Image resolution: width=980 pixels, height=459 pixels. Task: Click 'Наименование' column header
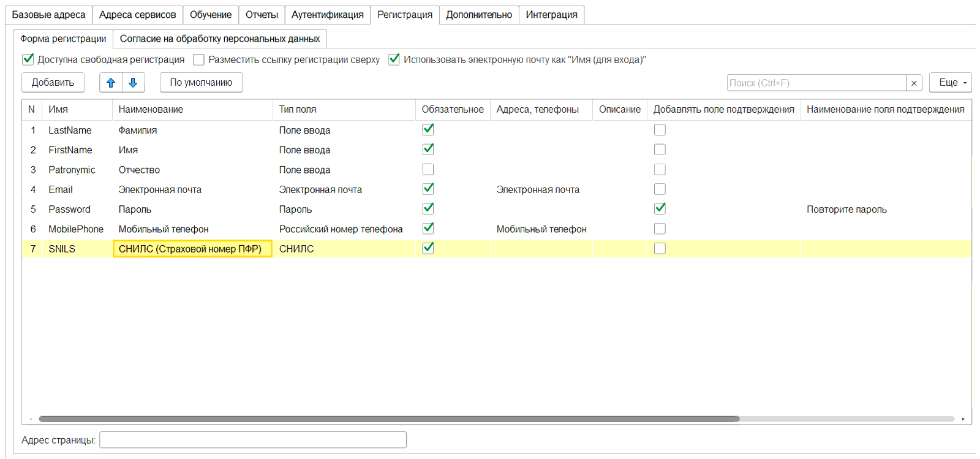point(192,109)
